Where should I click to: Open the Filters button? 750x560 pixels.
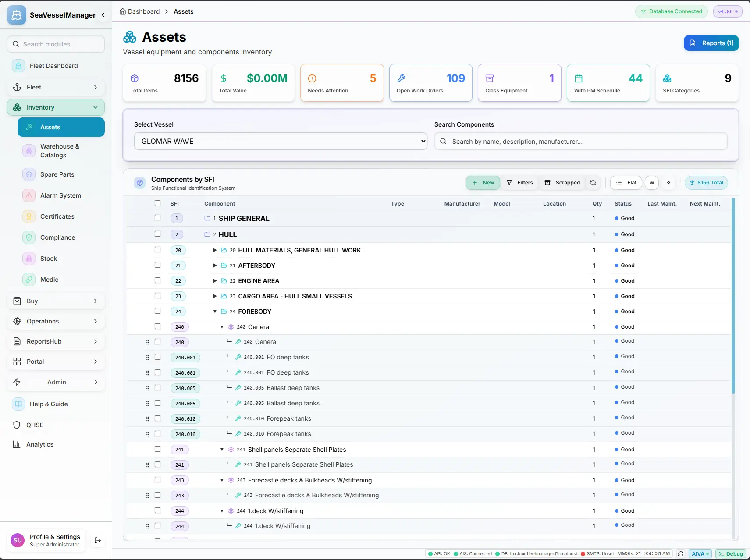click(520, 183)
